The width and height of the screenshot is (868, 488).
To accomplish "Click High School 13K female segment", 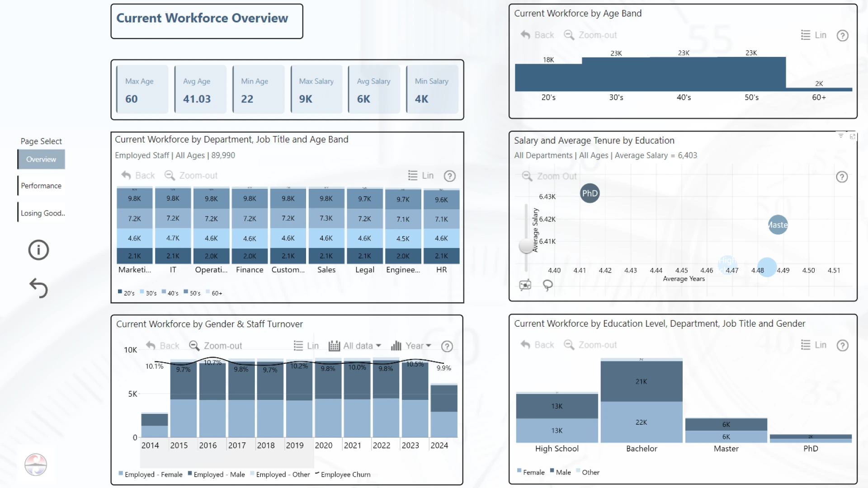I will 557,430.
